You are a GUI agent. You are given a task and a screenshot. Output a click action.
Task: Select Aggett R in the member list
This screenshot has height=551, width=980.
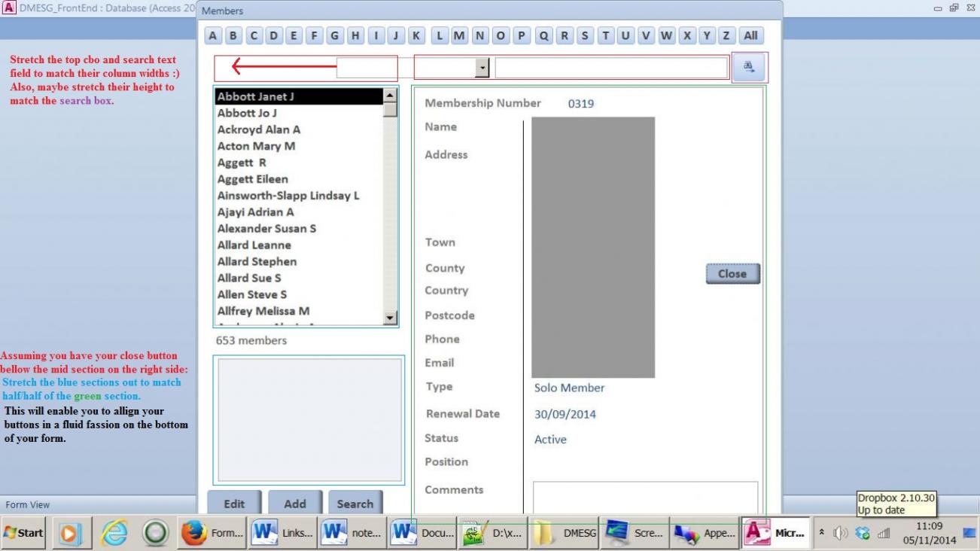pos(299,163)
